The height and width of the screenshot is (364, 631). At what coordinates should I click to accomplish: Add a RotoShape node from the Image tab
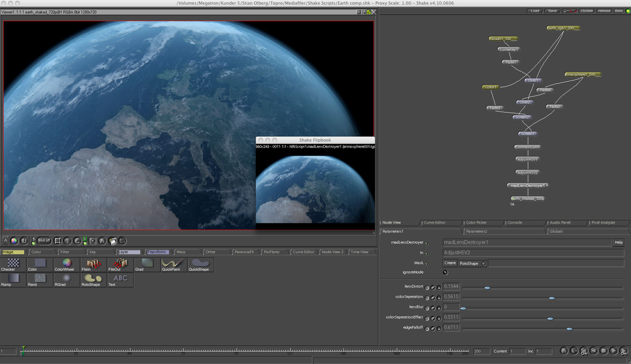(93, 280)
